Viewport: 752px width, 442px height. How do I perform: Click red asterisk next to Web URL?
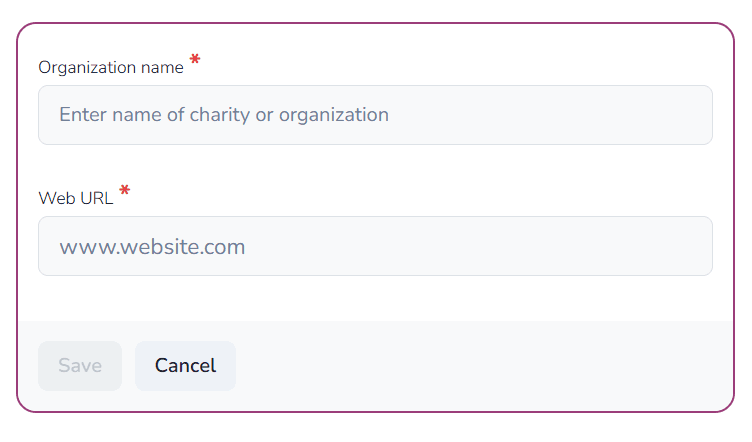125,191
